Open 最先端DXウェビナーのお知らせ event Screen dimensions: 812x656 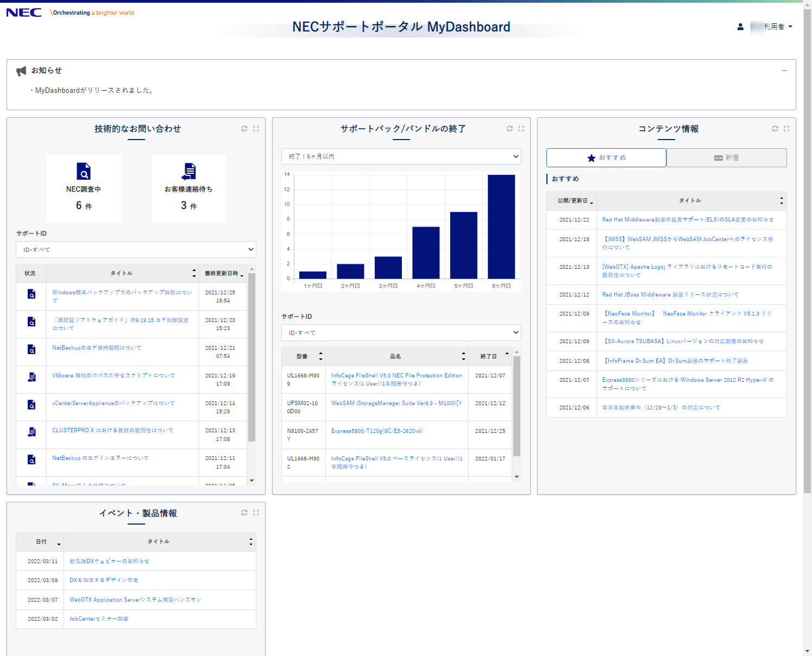(109, 561)
